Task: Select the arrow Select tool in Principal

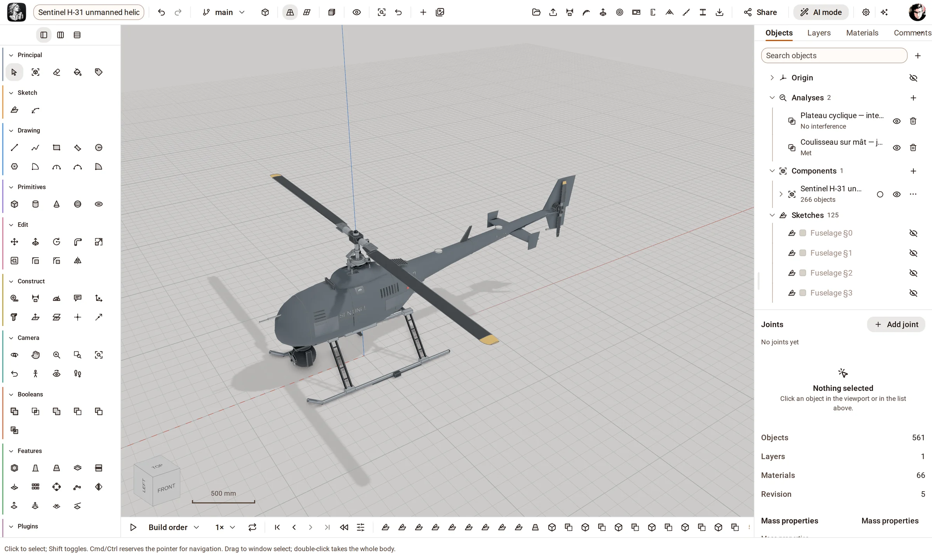Action: click(x=14, y=72)
